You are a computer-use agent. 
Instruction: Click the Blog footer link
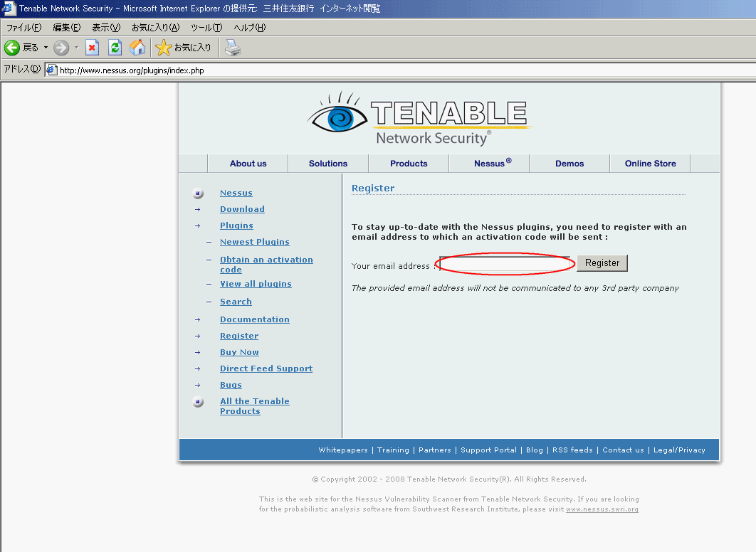[534, 450]
